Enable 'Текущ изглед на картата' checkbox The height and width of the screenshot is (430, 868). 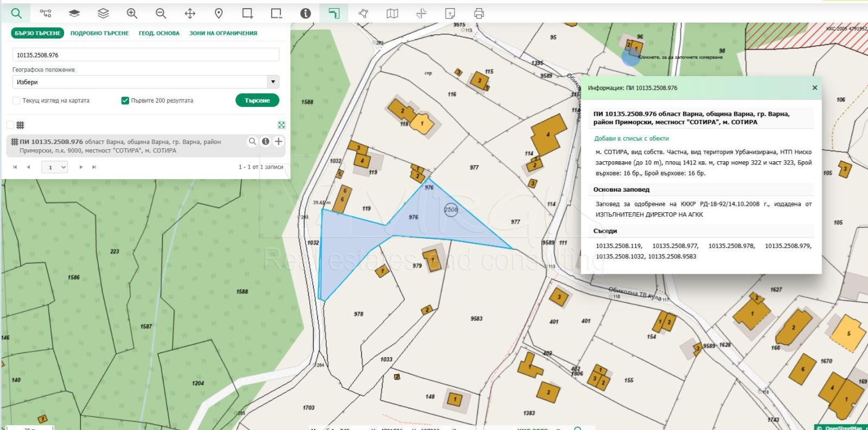(x=16, y=100)
